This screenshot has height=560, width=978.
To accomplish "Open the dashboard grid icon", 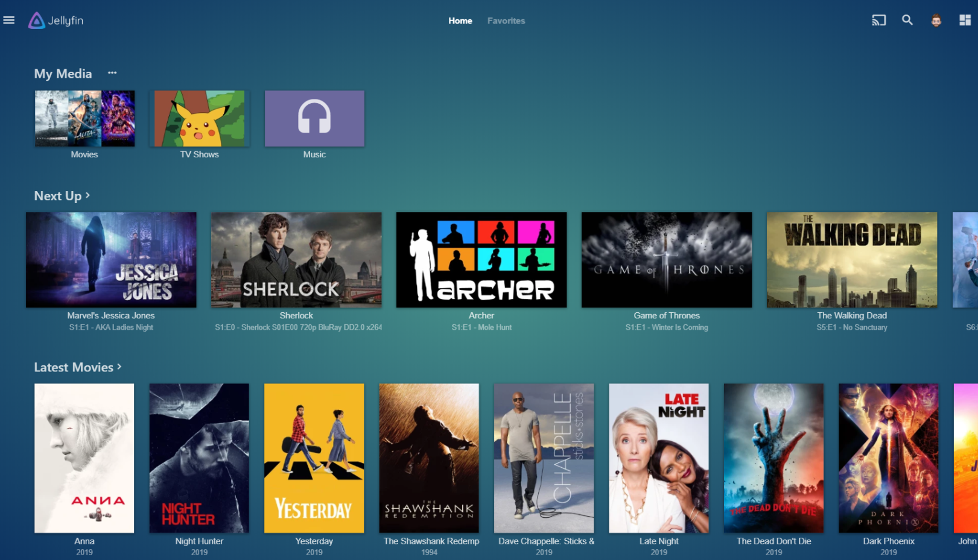I will (x=965, y=20).
